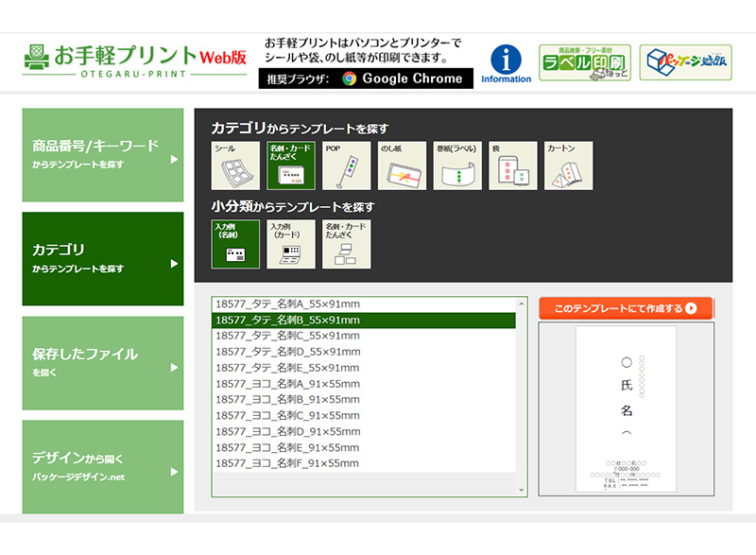The height and width of the screenshot is (555, 756).
Task: Open the 入力例(カード) subcategory icon
Action: click(291, 243)
